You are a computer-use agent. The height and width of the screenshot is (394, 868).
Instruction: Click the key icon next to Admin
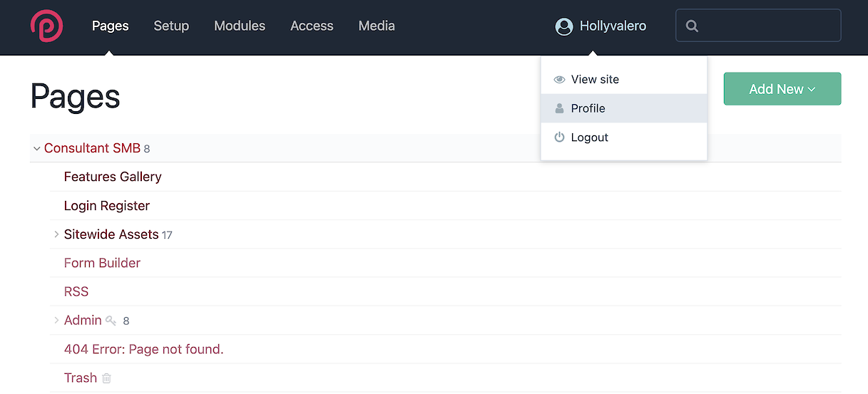pyautogui.click(x=111, y=321)
